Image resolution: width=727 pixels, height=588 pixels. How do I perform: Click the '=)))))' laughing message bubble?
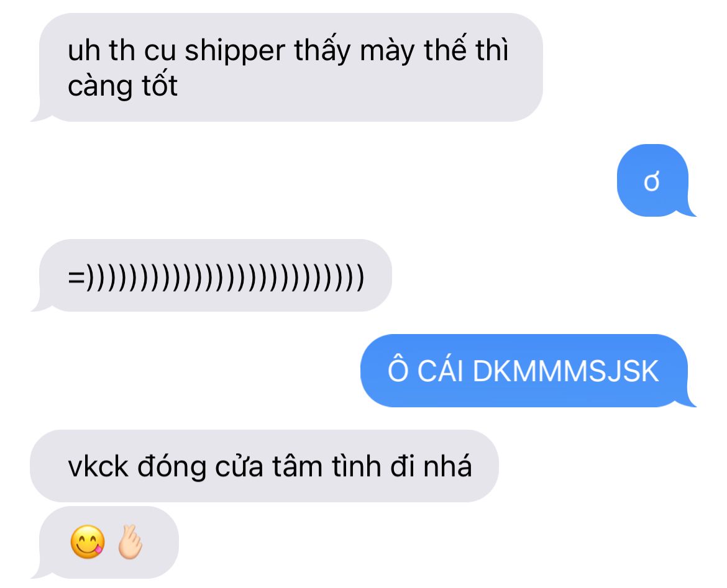click(x=211, y=275)
